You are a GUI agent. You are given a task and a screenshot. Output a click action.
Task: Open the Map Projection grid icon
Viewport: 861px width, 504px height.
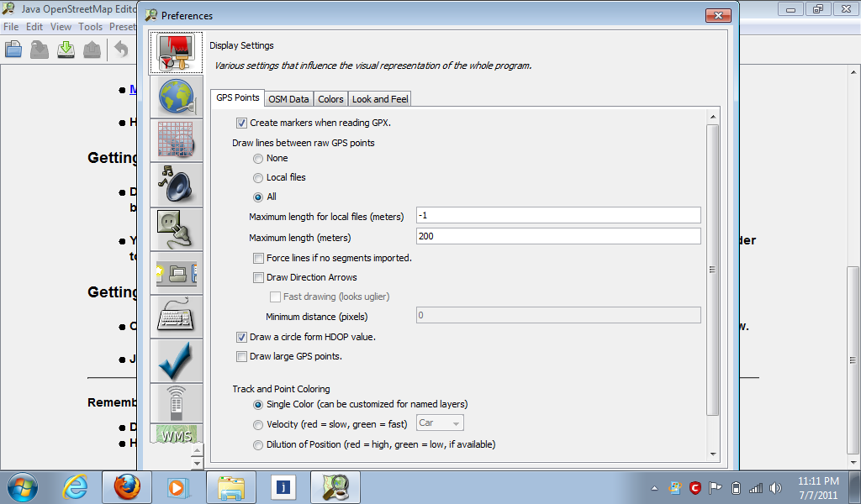click(x=176, y=139)
